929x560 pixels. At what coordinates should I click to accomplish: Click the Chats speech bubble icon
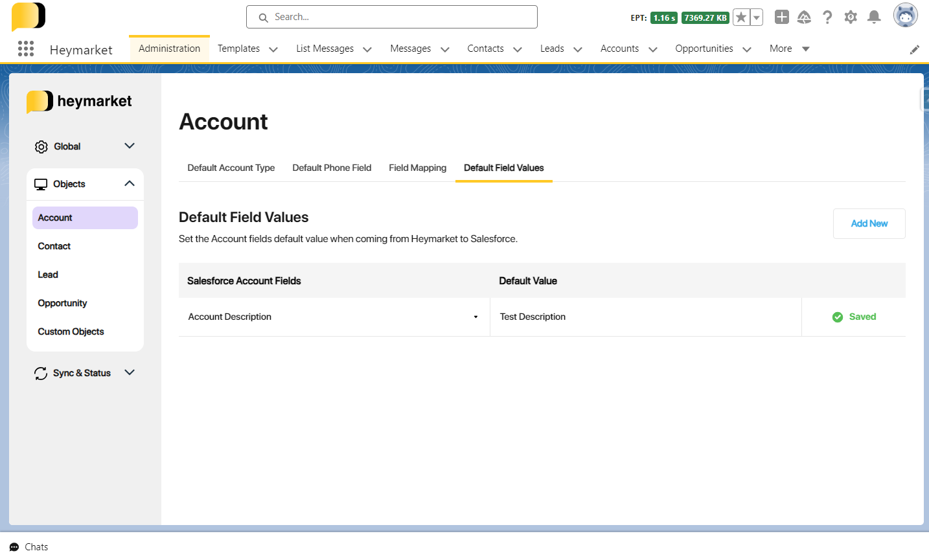[x=14, y=547]
